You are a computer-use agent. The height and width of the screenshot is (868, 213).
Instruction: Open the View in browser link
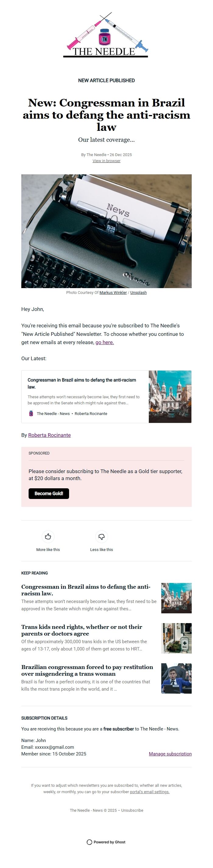click(106, 161)
